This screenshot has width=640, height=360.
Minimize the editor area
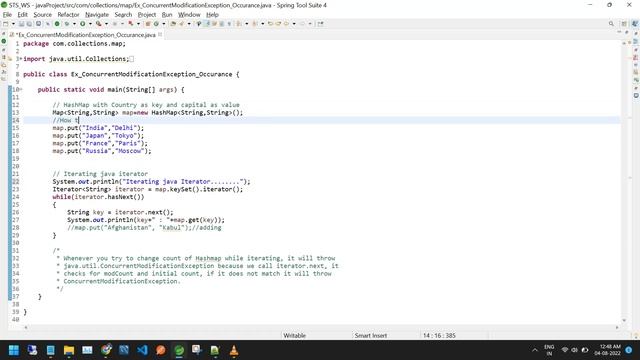619,32
